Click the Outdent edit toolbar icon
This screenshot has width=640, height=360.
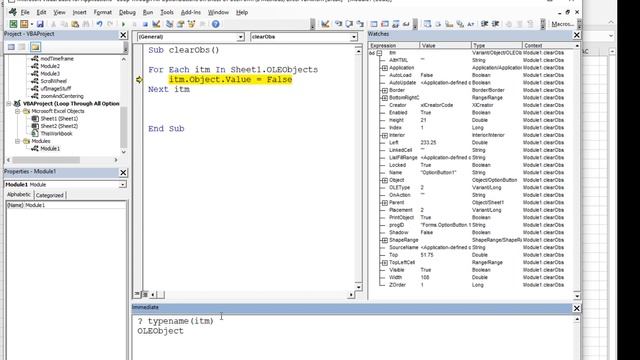(x=496, y=24)
